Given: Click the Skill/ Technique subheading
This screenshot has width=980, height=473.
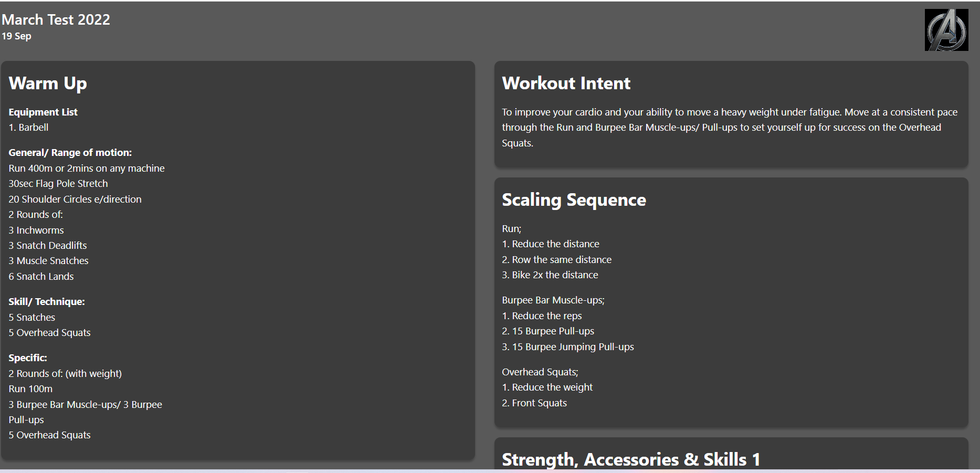Looking at the screenshot, I should pos(47,302).
